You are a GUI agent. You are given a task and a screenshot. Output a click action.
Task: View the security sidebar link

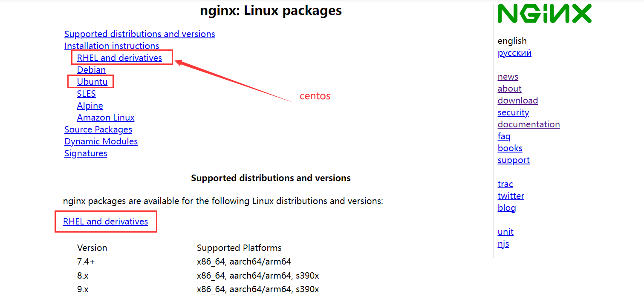(513, 112)
